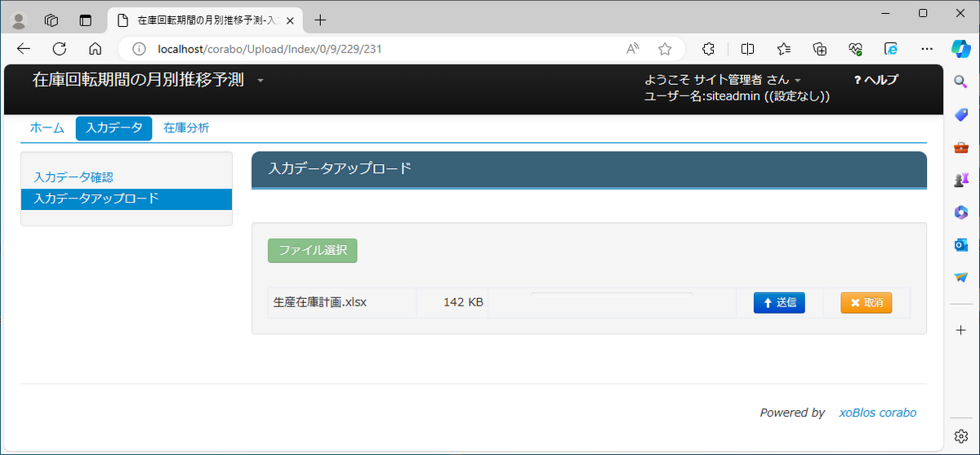
Task: Click the file size 142 KB
Action: 463,302
